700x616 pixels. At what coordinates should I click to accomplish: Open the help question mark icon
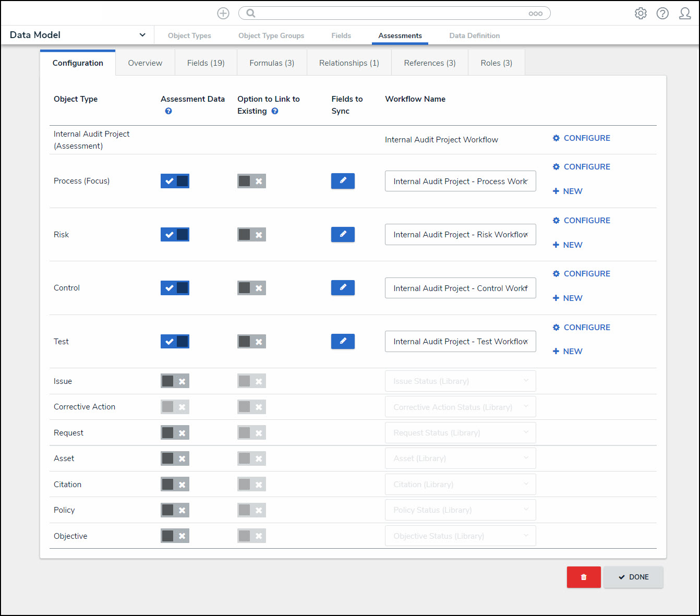click(662, 14)
